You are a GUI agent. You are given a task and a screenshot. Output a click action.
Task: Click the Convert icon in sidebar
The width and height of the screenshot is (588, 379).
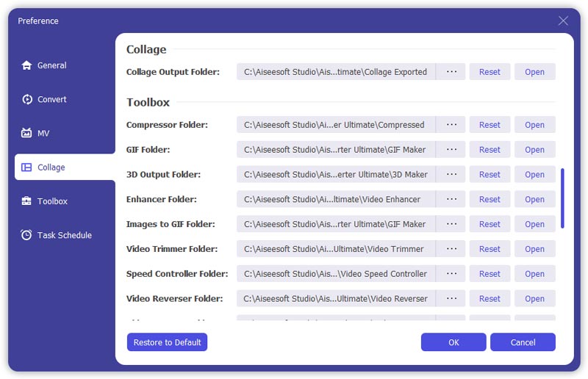click(x=27, y=99)
